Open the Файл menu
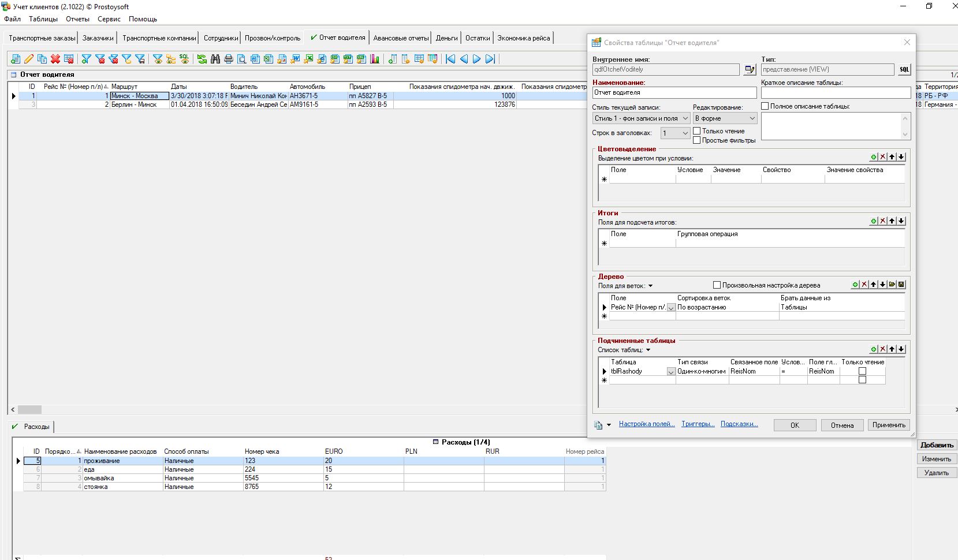Viewport: 958px width, 560px height. tap(13, 19)
